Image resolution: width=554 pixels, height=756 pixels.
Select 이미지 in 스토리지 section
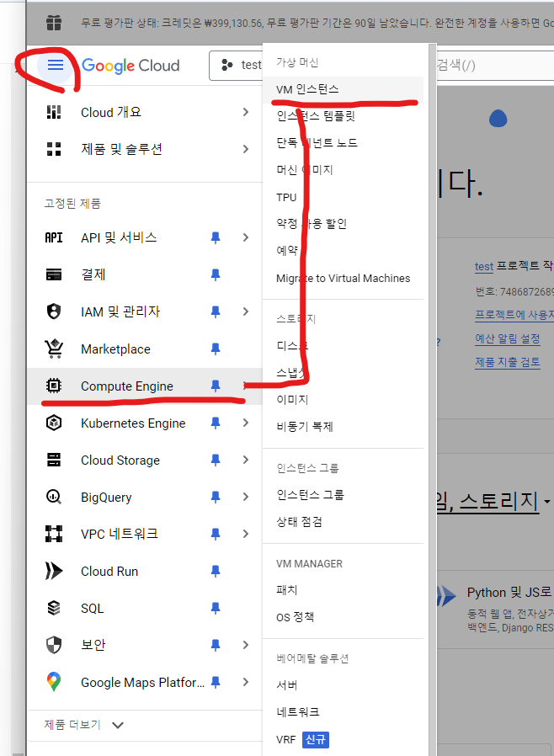(292, 400)
